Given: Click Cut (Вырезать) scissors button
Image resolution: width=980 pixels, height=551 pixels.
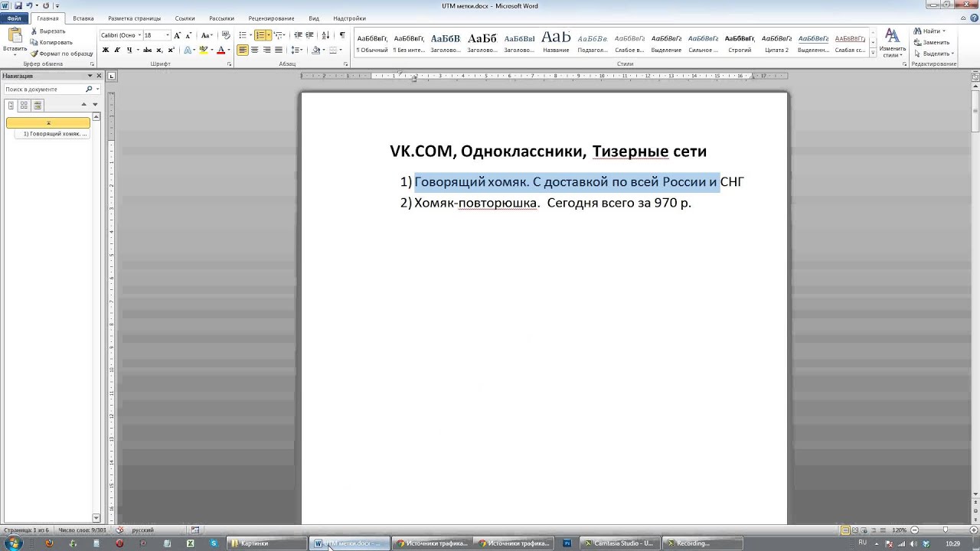Looking at the screenshot, I should coord(48,31).
